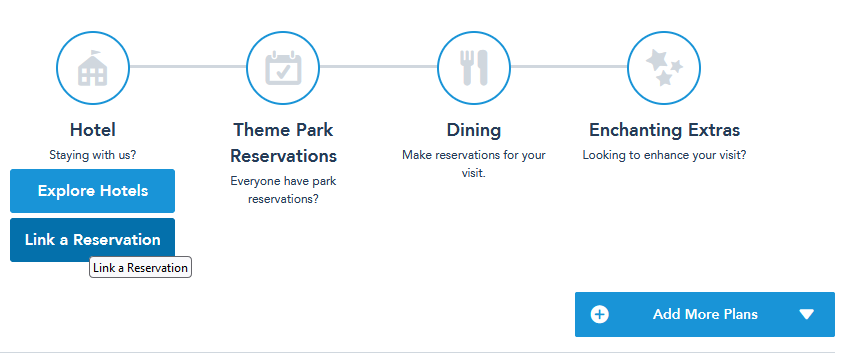Click the 'Staying with us?' text
The height and width of the screenshot is (360, 844).
(93, 155)
